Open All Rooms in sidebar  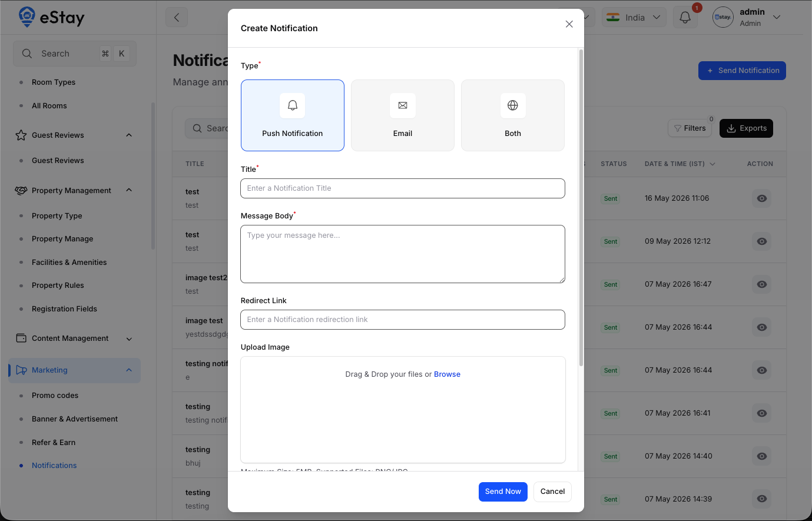[49, 106]
